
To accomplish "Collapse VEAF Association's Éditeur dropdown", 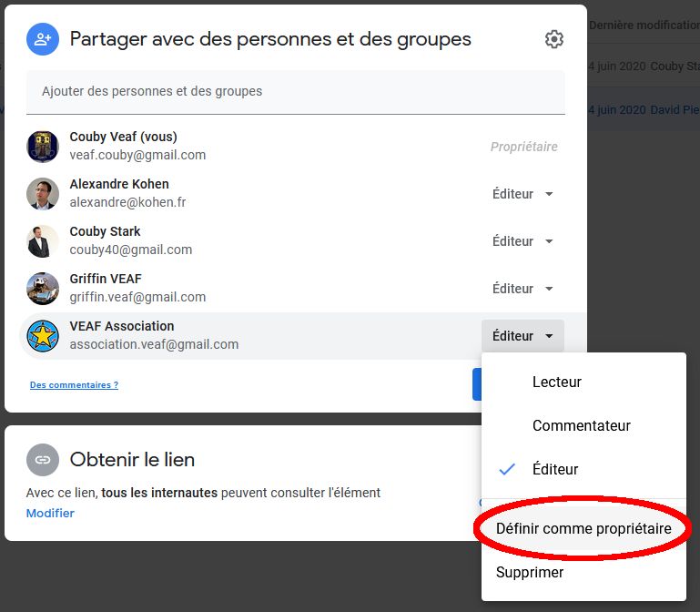I will [522, 336].
